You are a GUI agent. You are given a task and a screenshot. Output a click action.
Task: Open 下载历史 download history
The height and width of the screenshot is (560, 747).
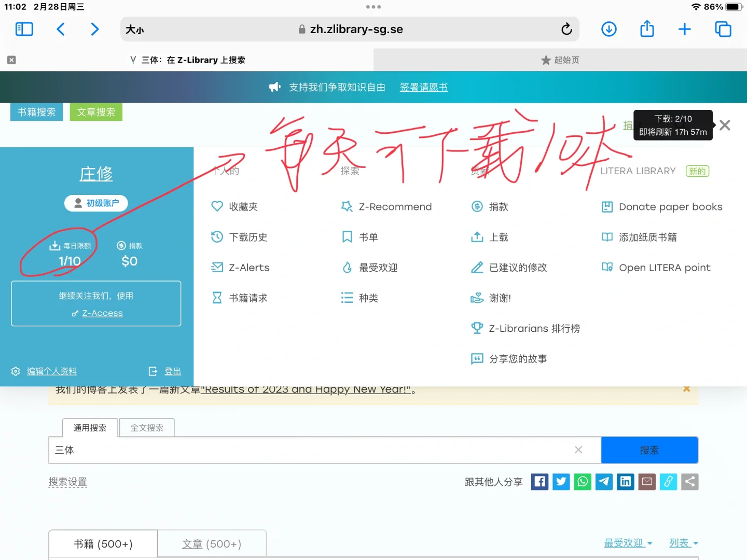pyautogui.click(x=239, y=237)
